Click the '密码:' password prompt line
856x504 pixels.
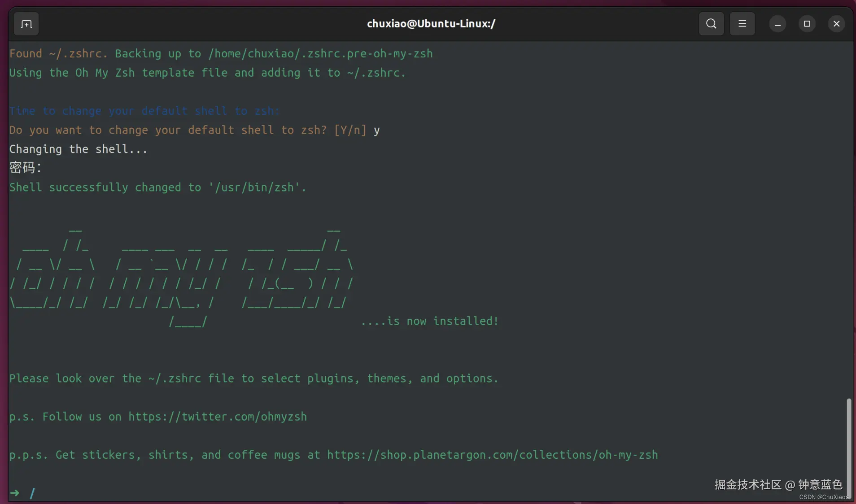[x=26, y=168]
